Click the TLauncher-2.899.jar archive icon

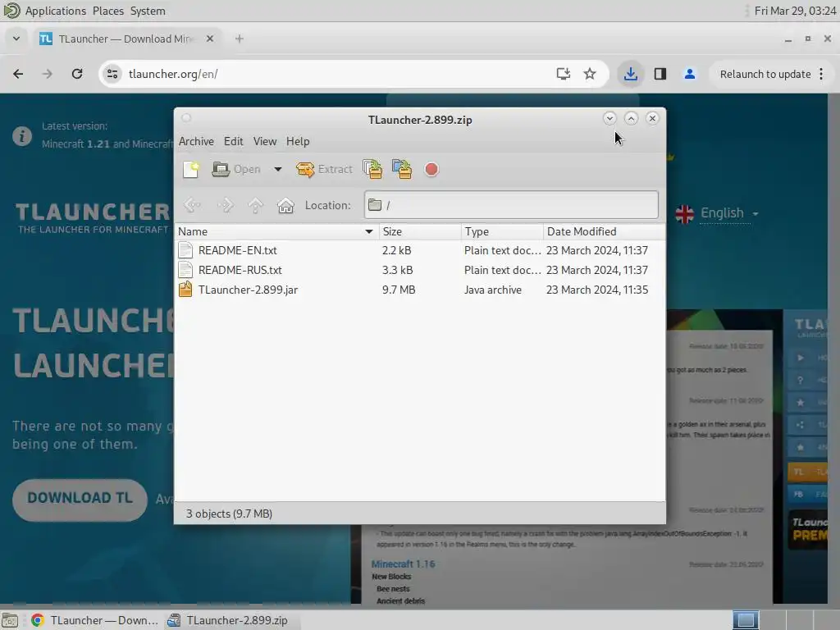185,290
